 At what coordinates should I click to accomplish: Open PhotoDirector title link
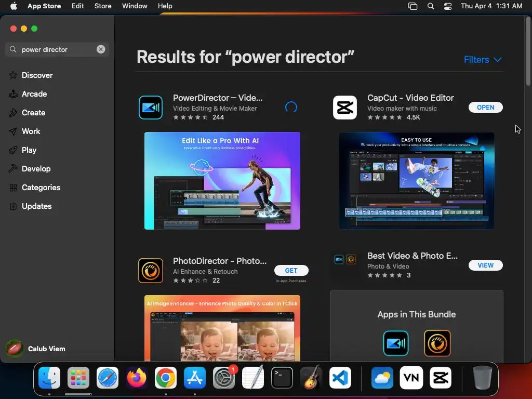tap(220, 261)
